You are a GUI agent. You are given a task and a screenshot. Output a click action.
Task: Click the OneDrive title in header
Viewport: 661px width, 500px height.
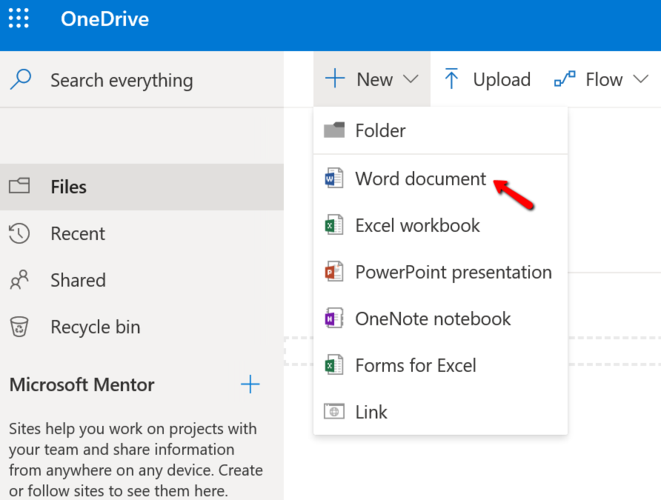click(105, 19)
